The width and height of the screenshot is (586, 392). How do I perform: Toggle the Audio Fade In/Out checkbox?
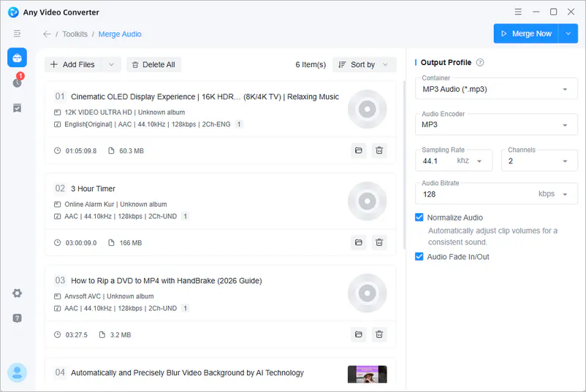[x=419, y=256]
